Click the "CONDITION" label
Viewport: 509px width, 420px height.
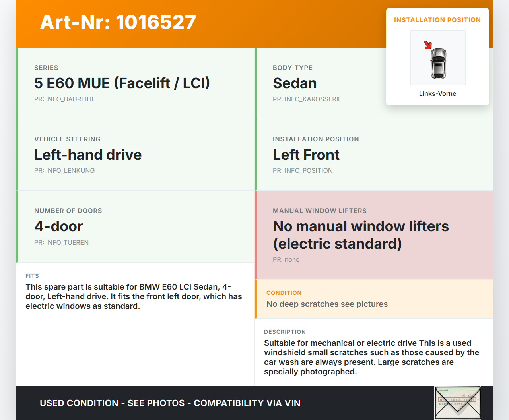click(x=284, y=293)
